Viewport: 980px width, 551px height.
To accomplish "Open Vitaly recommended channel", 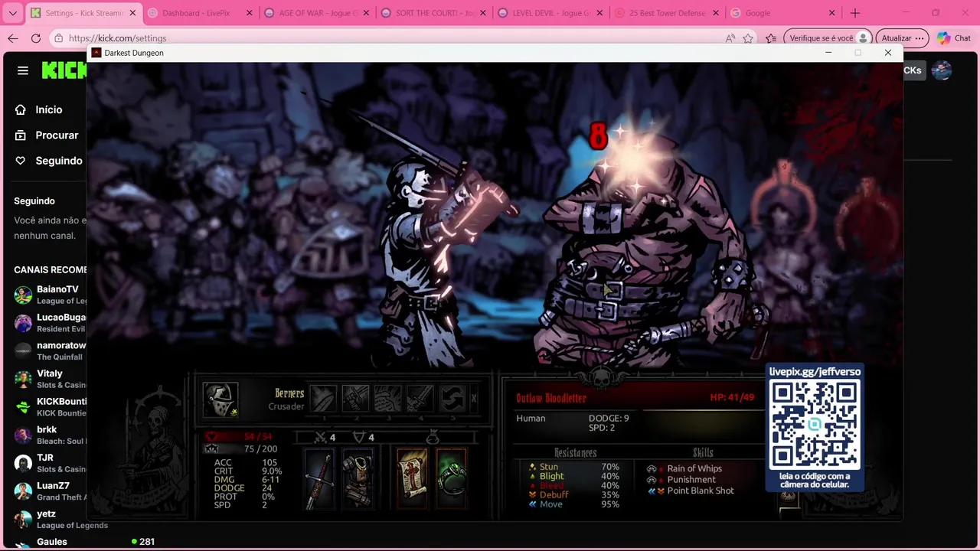I will (49, 379).
